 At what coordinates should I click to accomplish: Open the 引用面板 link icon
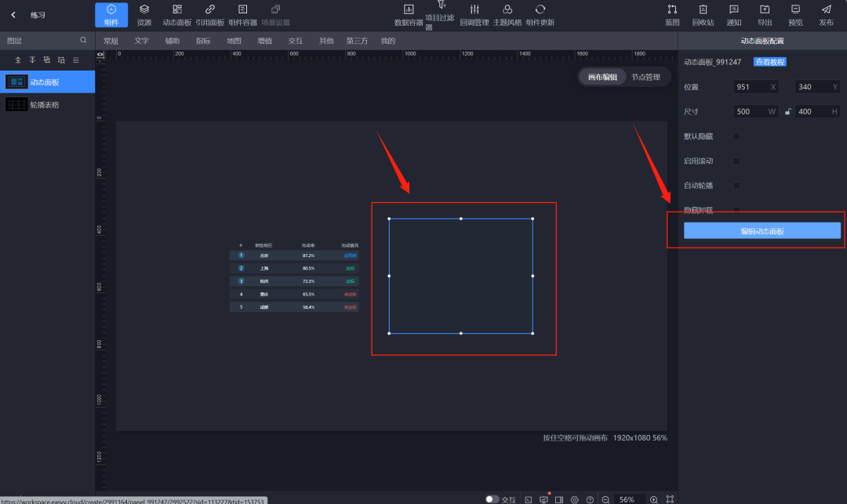209,15
